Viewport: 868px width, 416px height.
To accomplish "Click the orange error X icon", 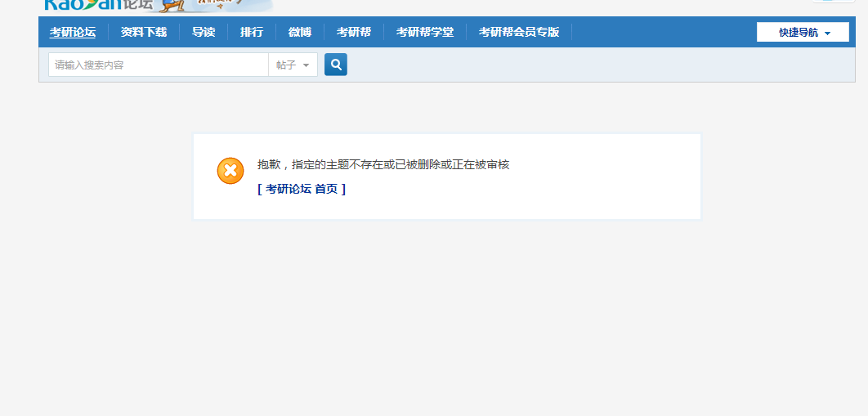I will (x=230, y=171).
